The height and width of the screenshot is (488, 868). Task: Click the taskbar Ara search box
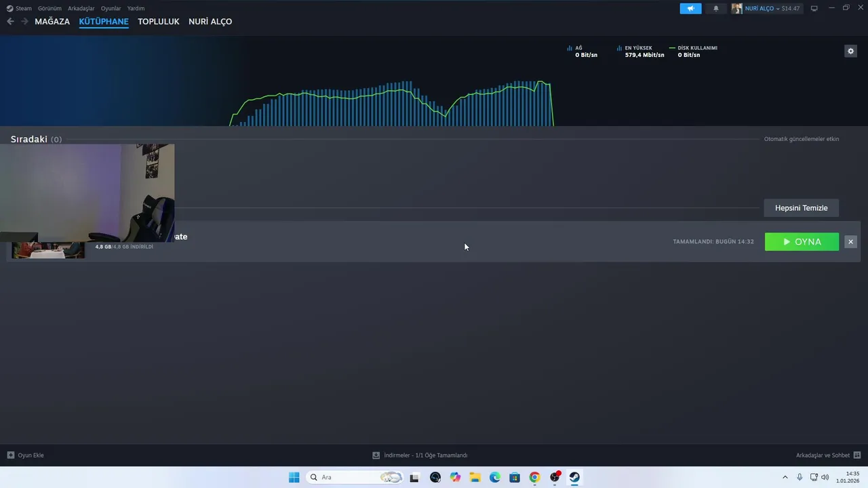coord(355,477)
